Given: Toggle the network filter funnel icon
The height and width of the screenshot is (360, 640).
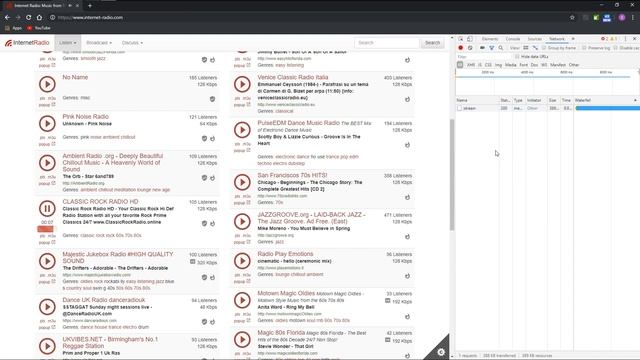Looking at the screenshot, I should (491, 48).
